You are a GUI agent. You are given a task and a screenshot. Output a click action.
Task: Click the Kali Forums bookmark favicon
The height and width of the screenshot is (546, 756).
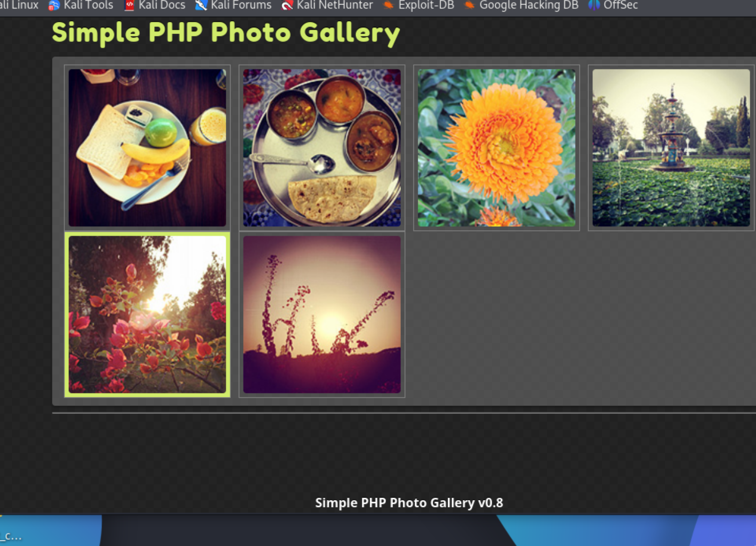click(201, 5)
